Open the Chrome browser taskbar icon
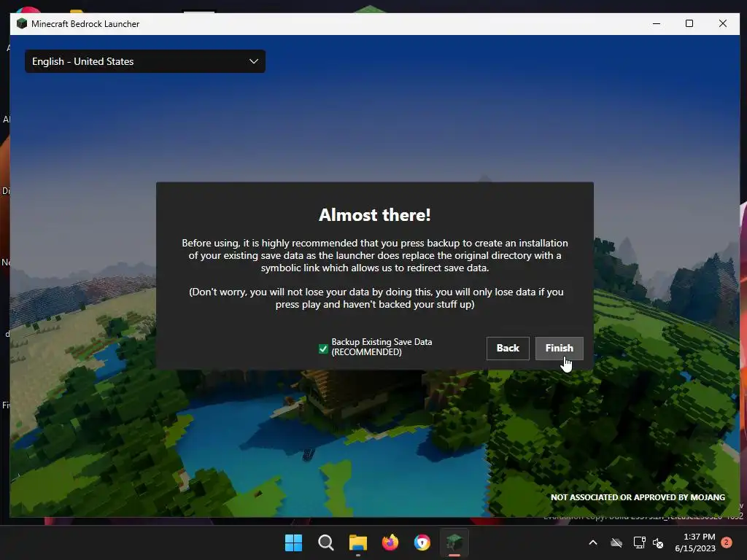This screenshot has width=747, height=560. coord(422,542)
